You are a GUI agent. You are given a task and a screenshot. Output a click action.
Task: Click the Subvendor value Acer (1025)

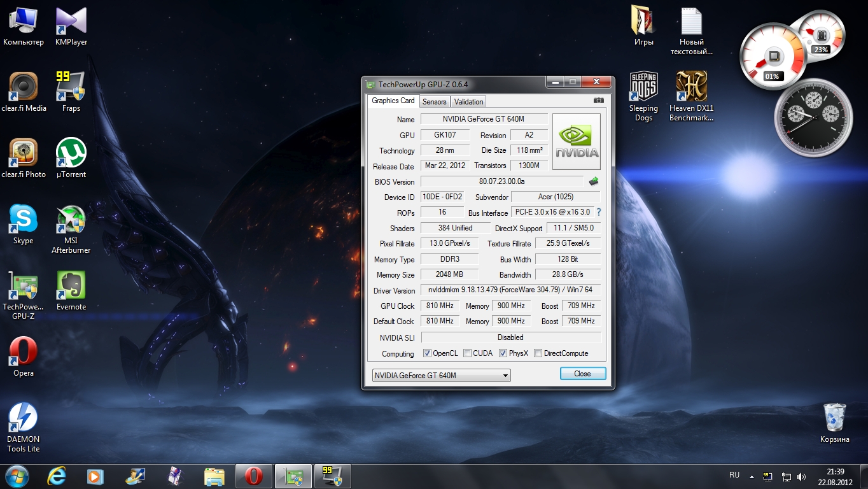coord(556,197)
